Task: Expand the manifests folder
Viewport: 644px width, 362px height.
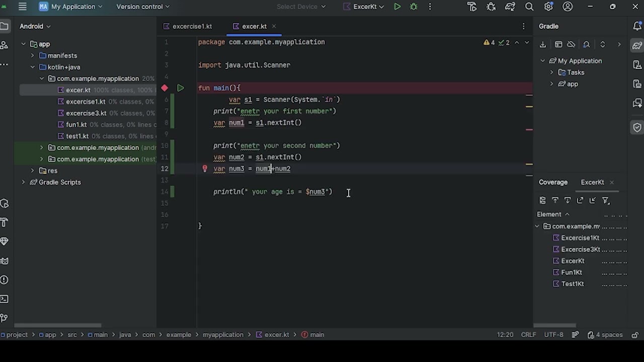Action: click(32, 56)
